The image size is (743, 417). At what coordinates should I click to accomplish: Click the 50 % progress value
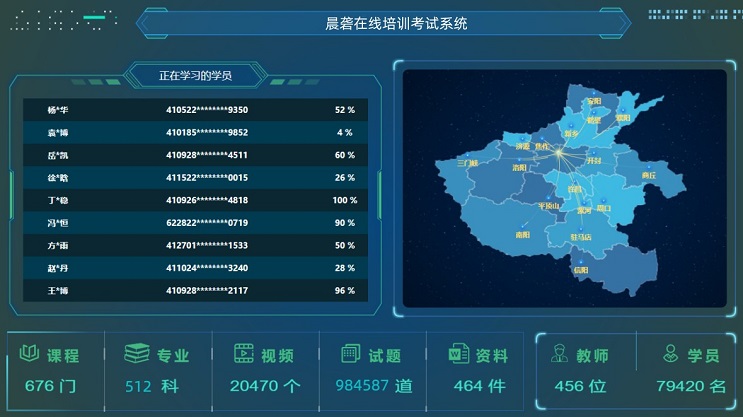[345, 245]
